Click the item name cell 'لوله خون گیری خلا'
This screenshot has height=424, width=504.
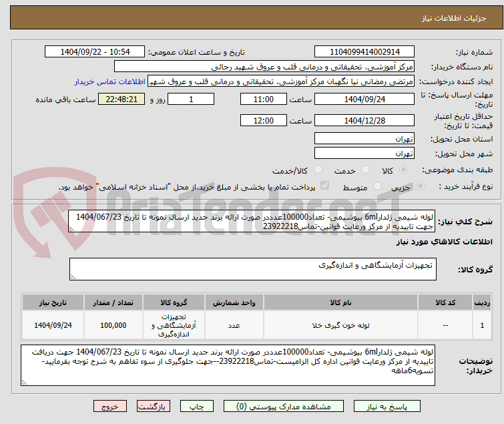340,325
